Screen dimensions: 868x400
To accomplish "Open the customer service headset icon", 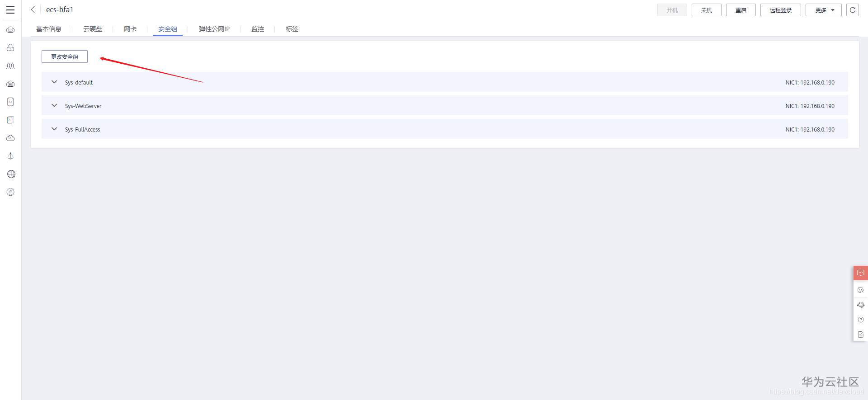I will click(861, 305).
